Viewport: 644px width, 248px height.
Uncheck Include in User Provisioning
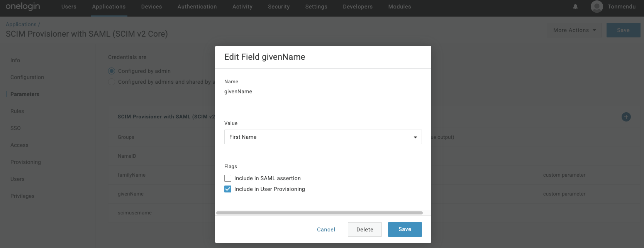pyautogui.click(x=228, y=189)
